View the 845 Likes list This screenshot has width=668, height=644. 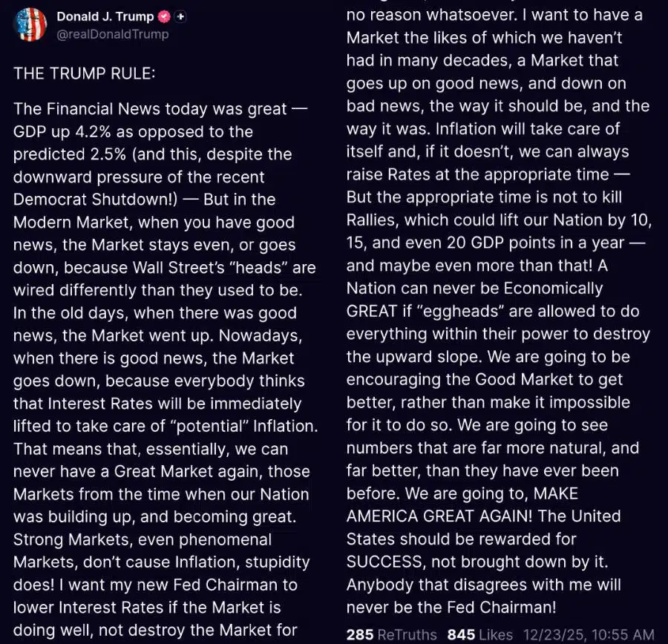(x=479, y=634)
